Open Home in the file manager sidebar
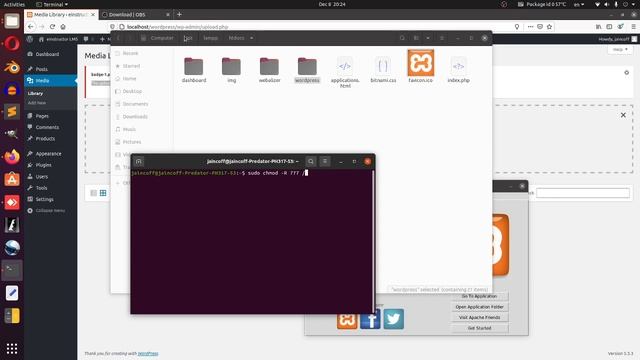Screen dimensions: 640x360 click(129, 78)
